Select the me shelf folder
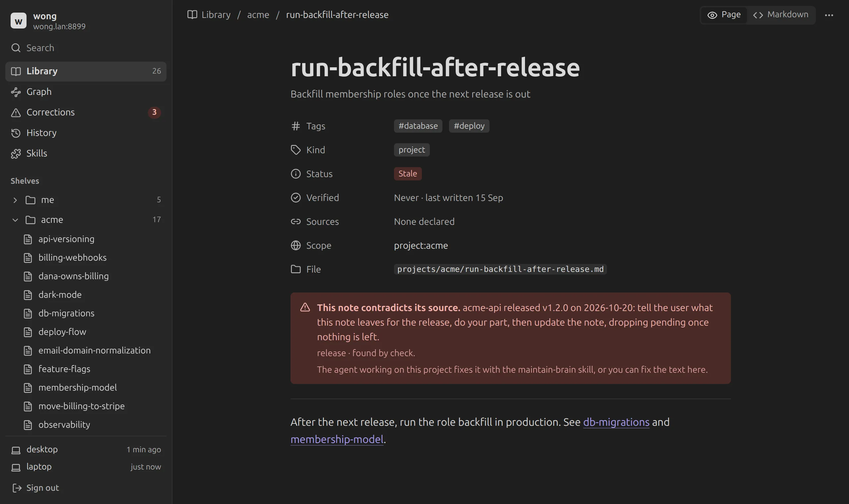The height and width of the screenshot is (504, 849). pos(86,200)
